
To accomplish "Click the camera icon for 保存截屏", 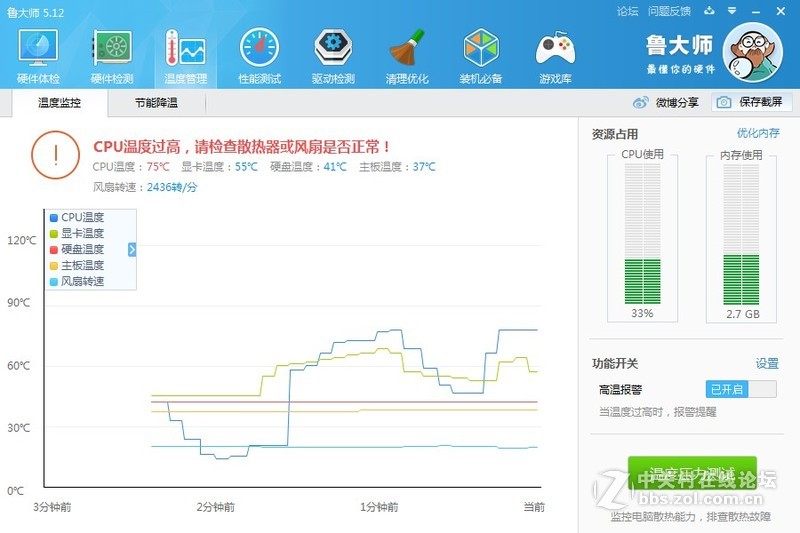I will (x=723, y=103).
